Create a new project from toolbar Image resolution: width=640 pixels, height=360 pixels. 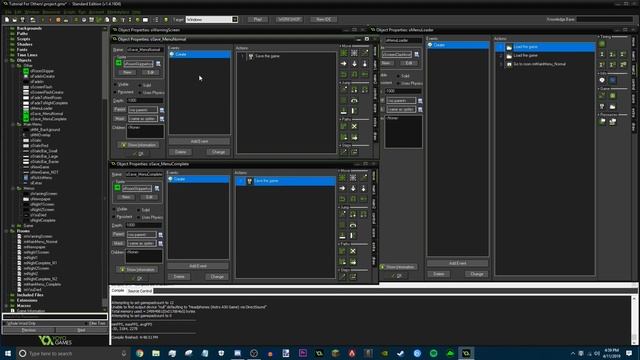[7, 20]
